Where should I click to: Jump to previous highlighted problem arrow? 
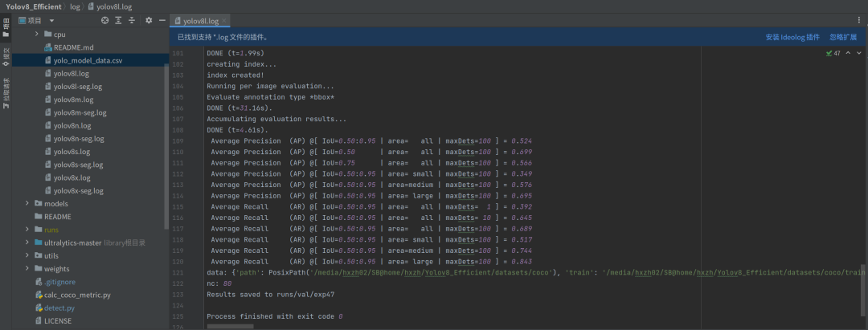848,53
